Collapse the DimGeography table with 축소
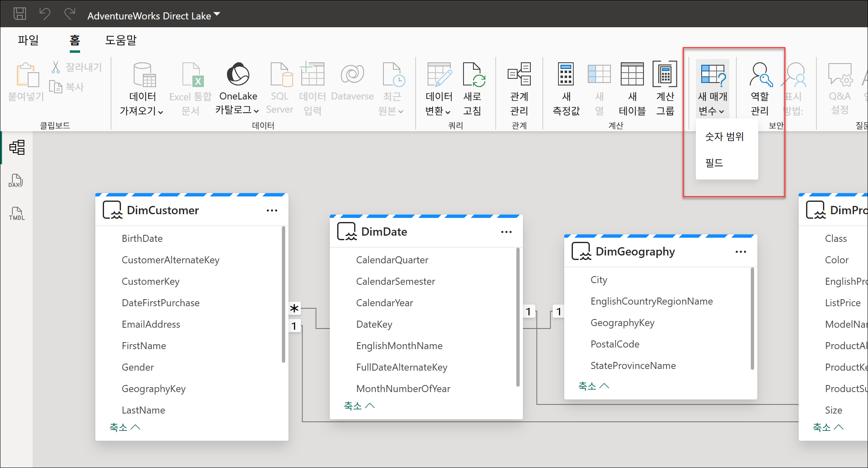The image size is (868, 468). click(x=594, y=386)
